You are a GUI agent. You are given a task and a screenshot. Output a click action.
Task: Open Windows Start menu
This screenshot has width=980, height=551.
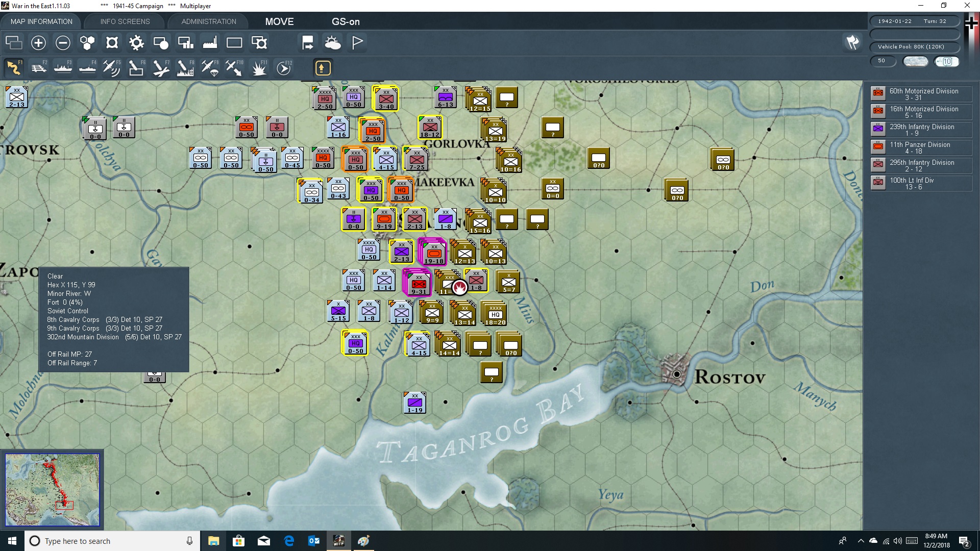(x=12, y=541)
